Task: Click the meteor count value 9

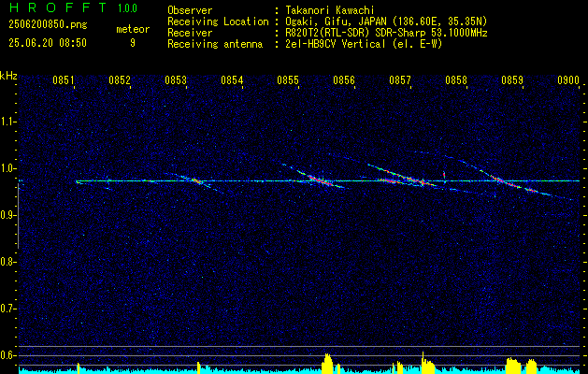Action: (x=133, y=43)
